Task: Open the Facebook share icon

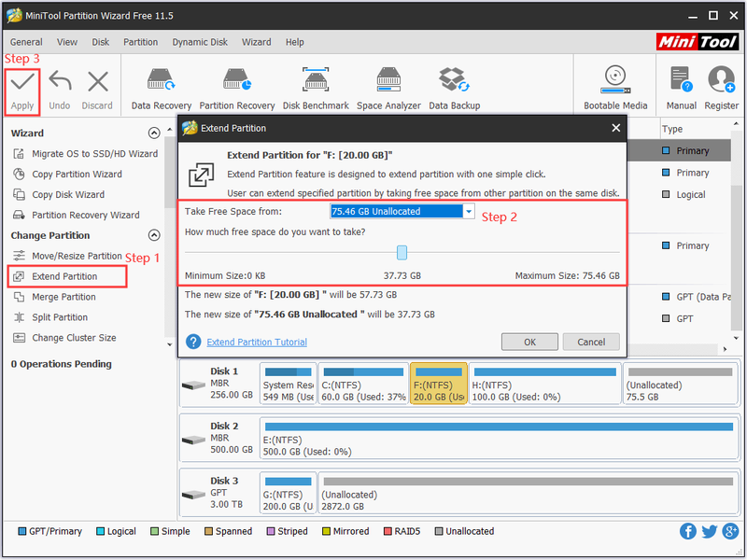Action: pyautogui.click(x=687, y=531)
